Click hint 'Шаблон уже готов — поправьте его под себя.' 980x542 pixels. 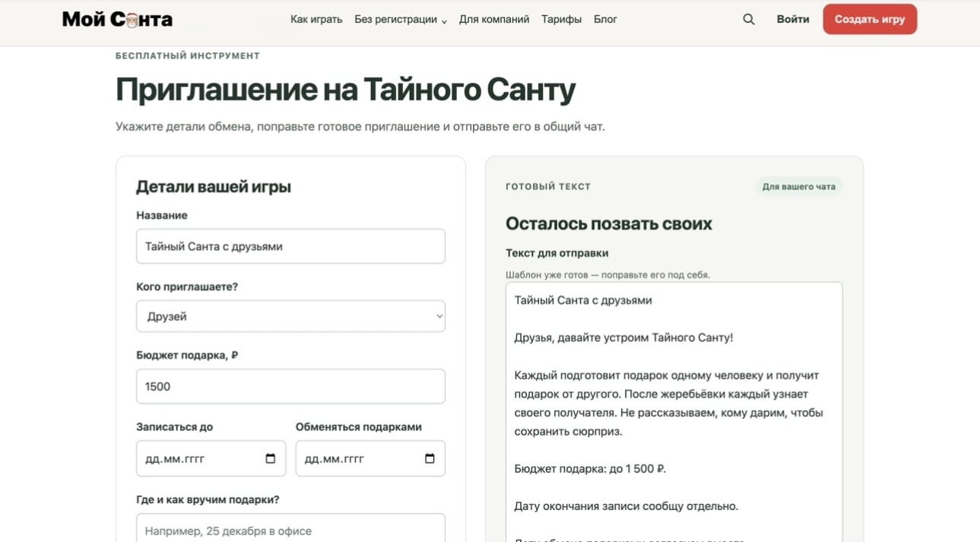coord(608,274)
